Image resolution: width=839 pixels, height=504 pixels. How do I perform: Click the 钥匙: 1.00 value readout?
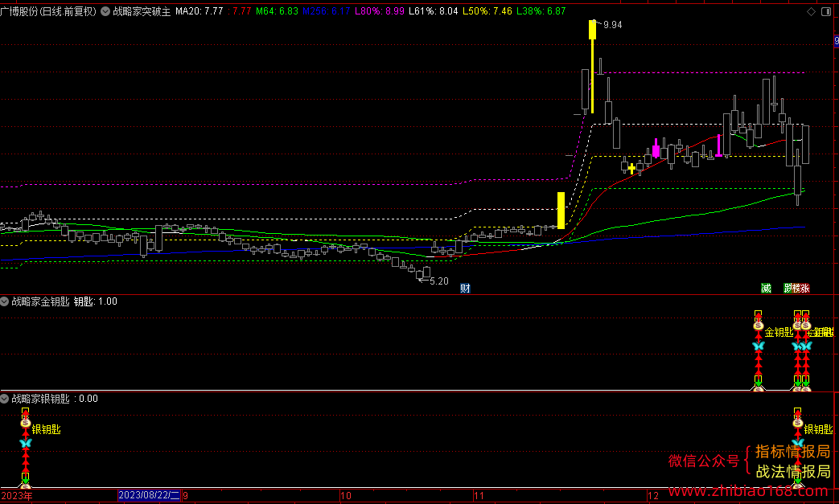point(95,302)
